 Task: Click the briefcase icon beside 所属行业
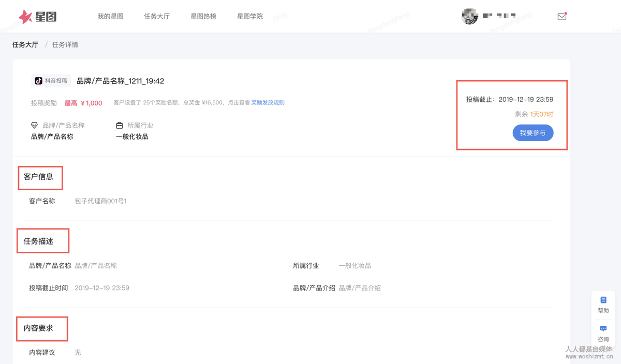(x=120, y=126)
